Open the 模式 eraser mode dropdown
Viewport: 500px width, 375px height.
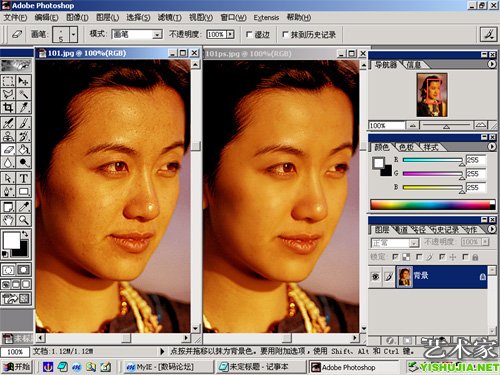click(x=157, y=34)
